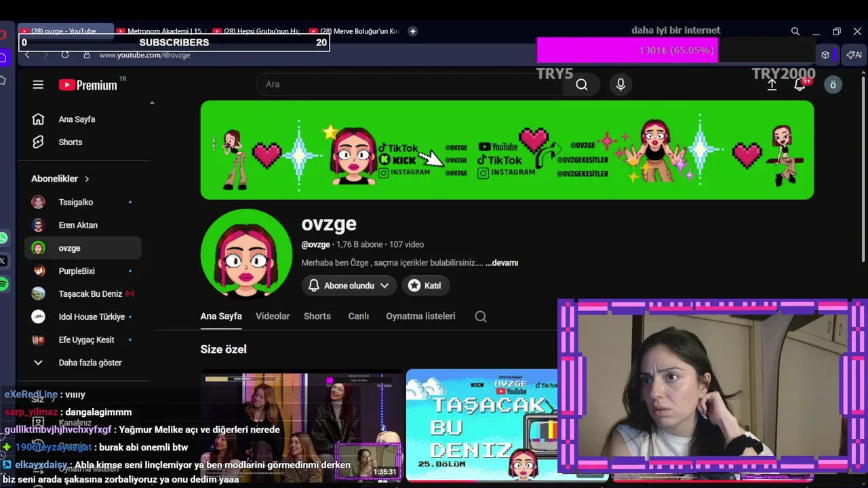The height and width of the screenshot is (488, 868).
Task: Open the video thumbnail with 1:35:31 duration
Action: 302,425
